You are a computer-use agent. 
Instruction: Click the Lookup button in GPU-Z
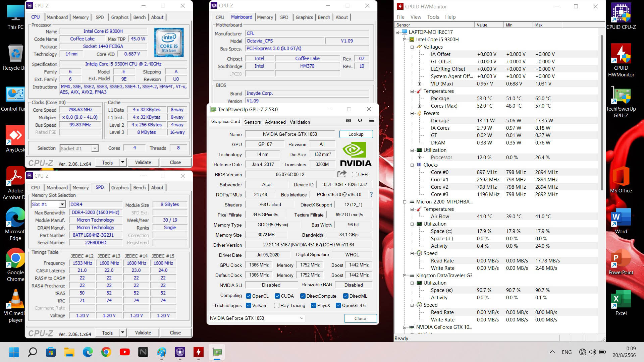point(356,134)
